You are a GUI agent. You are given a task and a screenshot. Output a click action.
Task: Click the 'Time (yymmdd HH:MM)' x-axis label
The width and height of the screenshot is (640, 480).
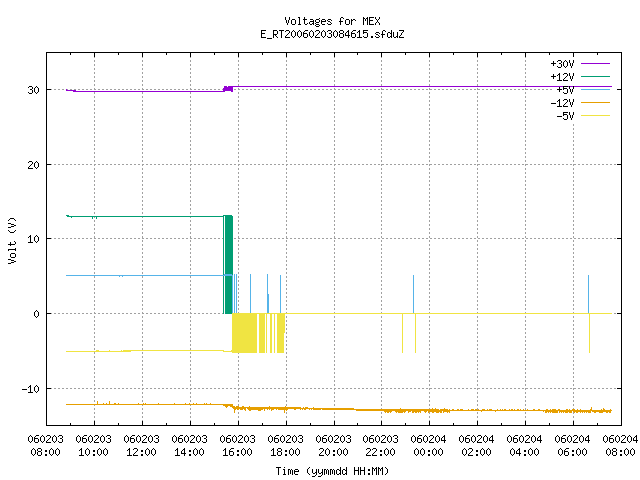tap(332, 471)
